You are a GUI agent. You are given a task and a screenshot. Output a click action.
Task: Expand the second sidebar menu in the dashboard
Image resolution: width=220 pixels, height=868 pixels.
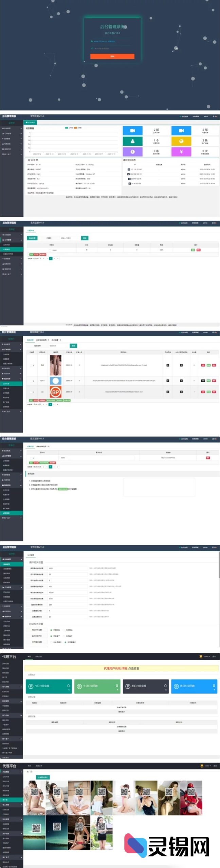tap(12, 134)
